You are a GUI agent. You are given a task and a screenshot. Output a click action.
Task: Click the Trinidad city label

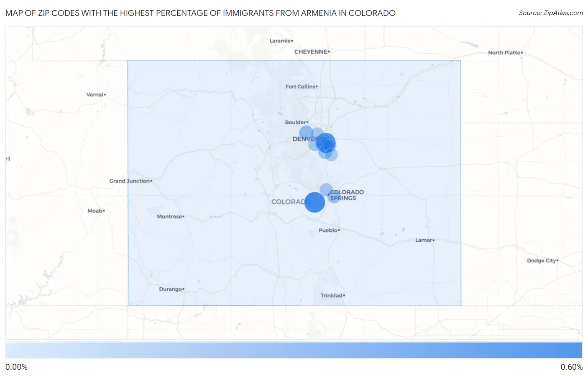pos(332,295)
